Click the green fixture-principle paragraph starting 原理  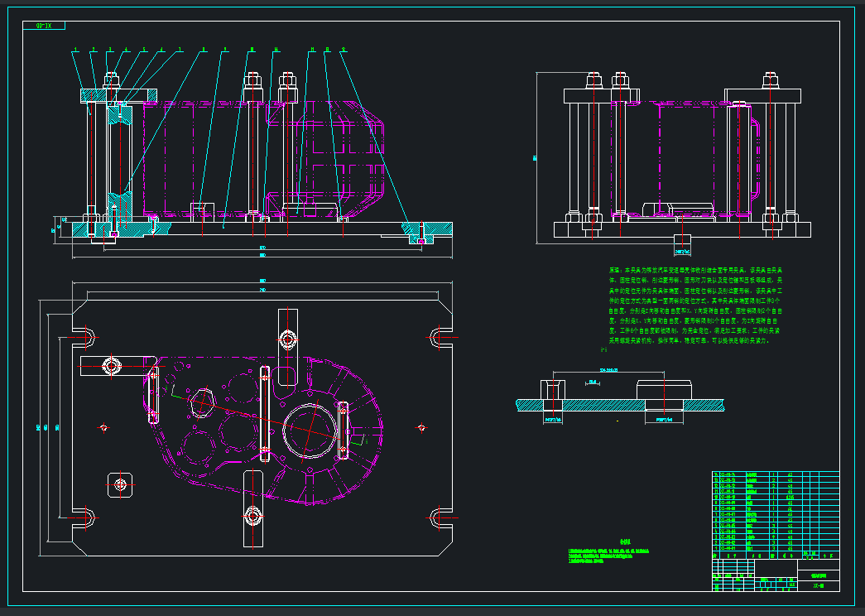pos(695,306)
